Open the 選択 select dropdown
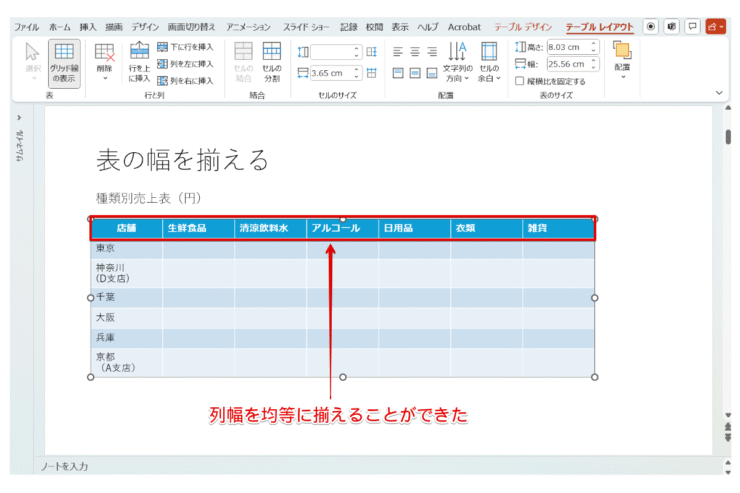The image size is (740, 493). pos(33,62)
